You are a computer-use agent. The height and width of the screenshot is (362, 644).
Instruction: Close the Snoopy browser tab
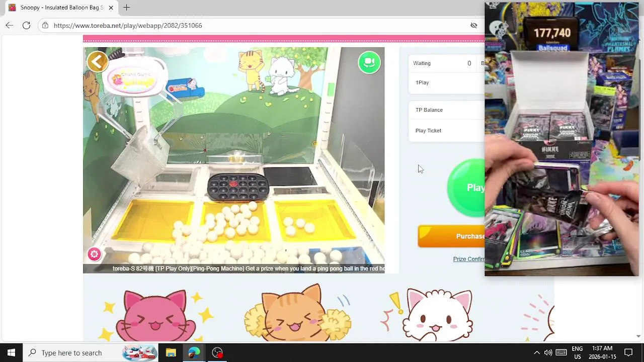tap(111, 8)
